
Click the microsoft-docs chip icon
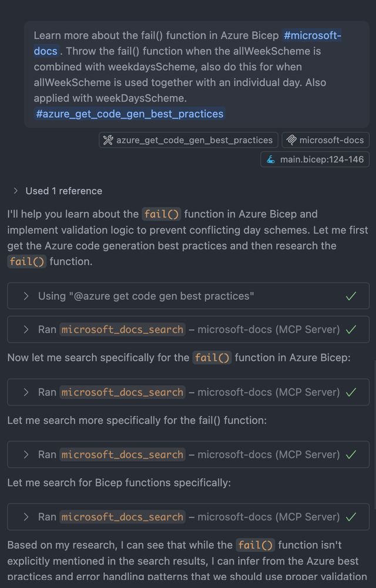[x=291, y=141]
